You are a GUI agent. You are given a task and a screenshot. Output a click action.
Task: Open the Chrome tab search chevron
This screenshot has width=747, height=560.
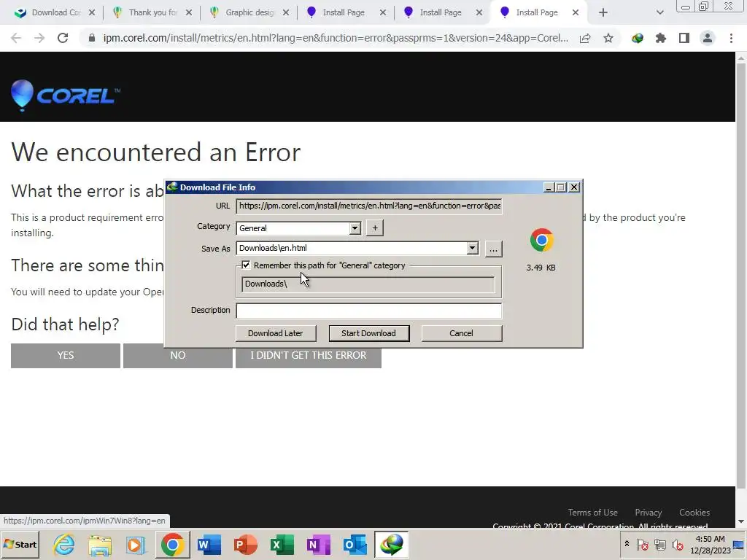coord(659,13)
